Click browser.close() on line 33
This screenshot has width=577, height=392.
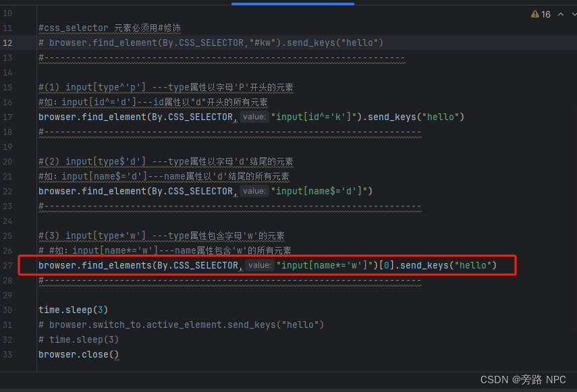click(78, 354)
